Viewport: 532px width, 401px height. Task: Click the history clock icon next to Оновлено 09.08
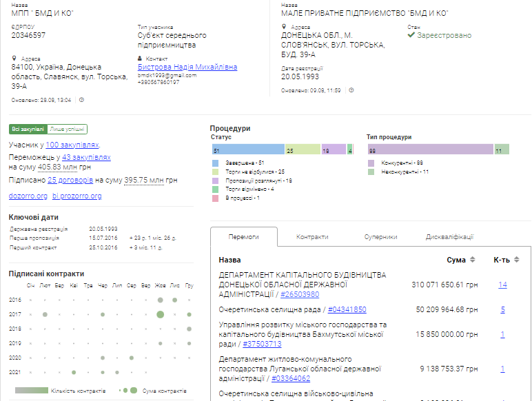pos(351,90)
